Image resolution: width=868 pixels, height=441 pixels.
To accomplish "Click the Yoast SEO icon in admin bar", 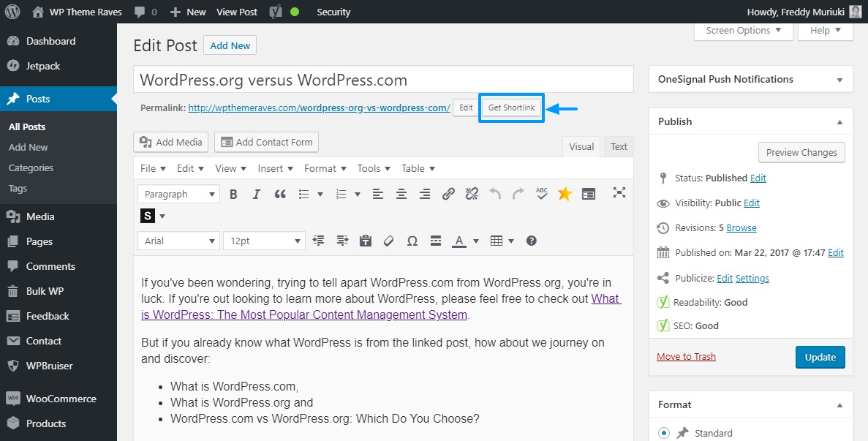I will pos(275,12).
